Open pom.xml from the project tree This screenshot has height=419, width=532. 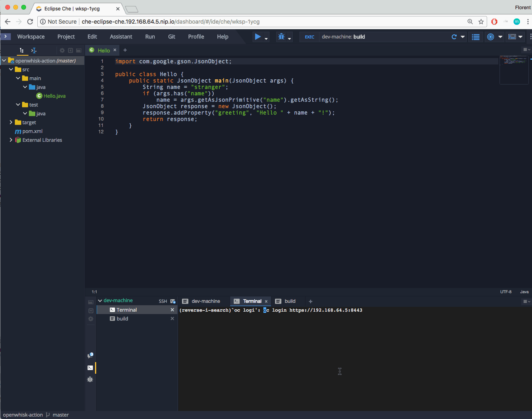tap(31, 131)
